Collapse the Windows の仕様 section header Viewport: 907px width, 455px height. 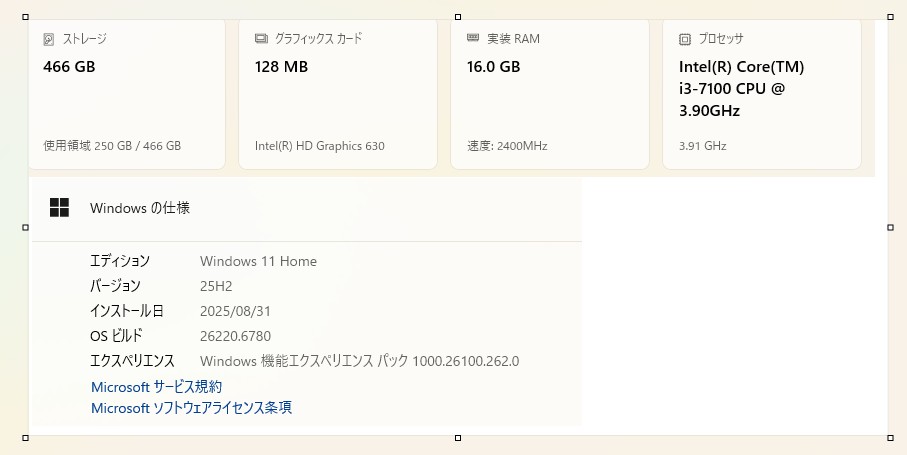point(306,208)
